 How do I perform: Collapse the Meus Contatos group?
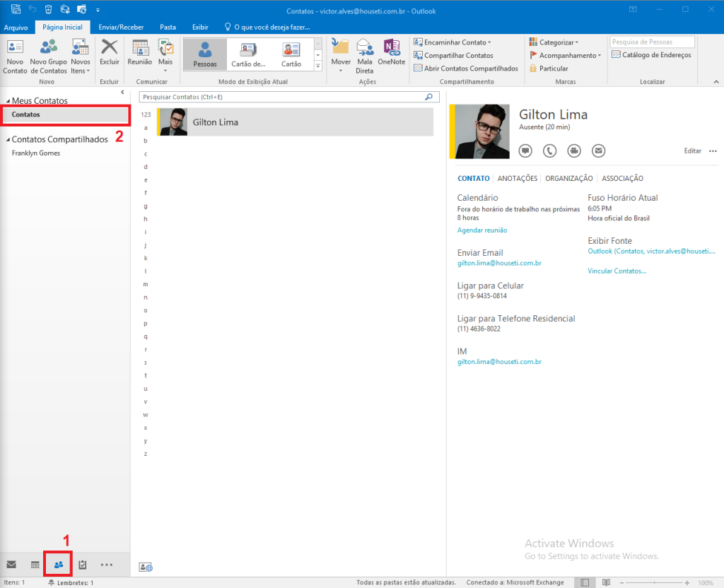[8, 101]
